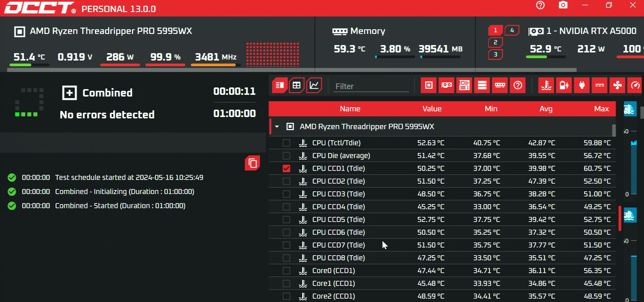The image size is (644, 302).
Task: Sort by the Name column header
Action: 350,109
